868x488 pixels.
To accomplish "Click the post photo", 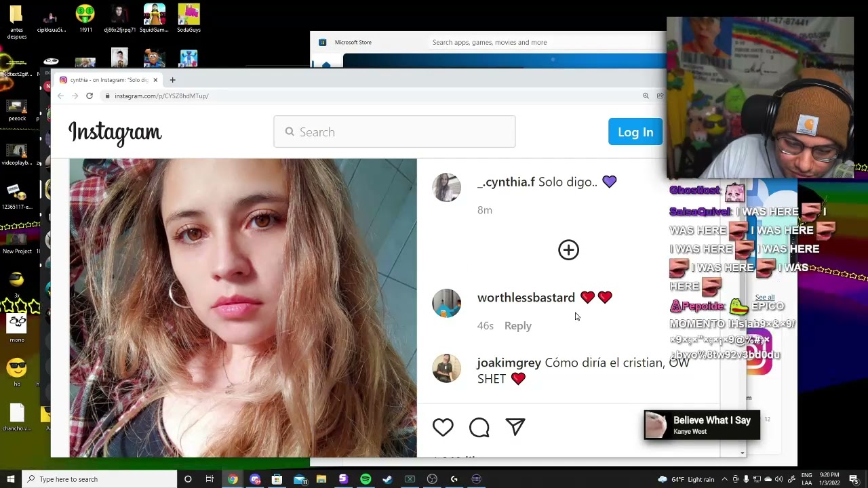I will click(243, 308).
